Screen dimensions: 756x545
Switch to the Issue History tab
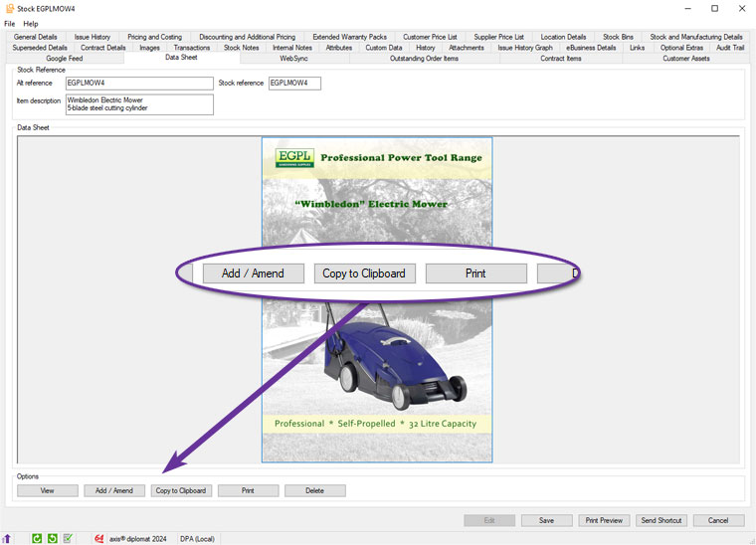coord(93,37)
